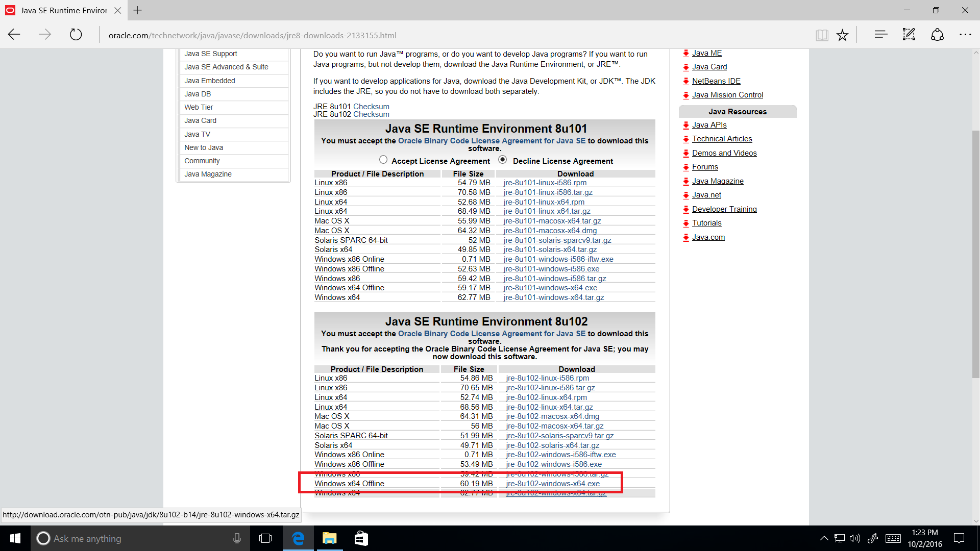Open Java DB sidebar item
Viewport: 980px width, 551px height.
[198, 94]
